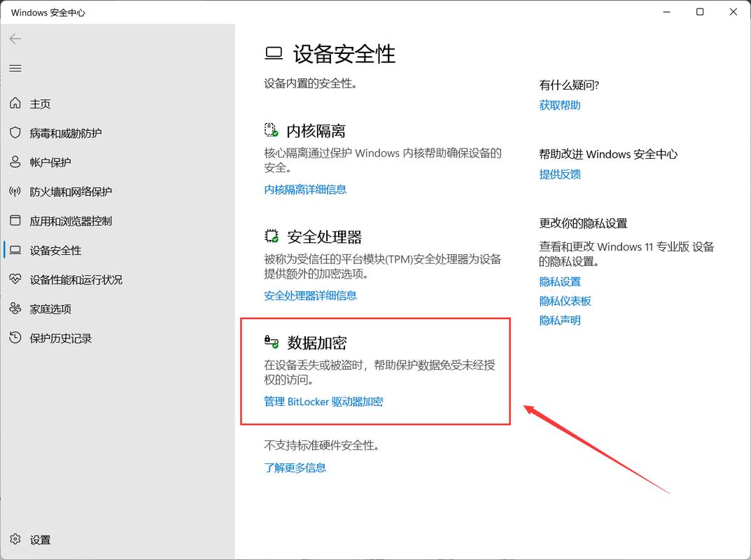Open 防火墙和网络保护 settings
751x560 pixels.
pyautogui.click(x=71, y=191)
